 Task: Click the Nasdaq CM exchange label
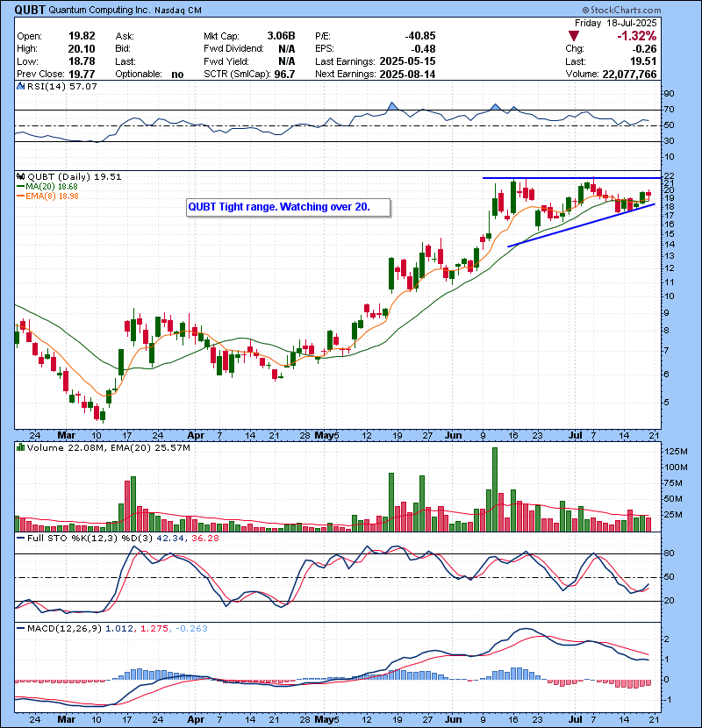pos(178,10)
